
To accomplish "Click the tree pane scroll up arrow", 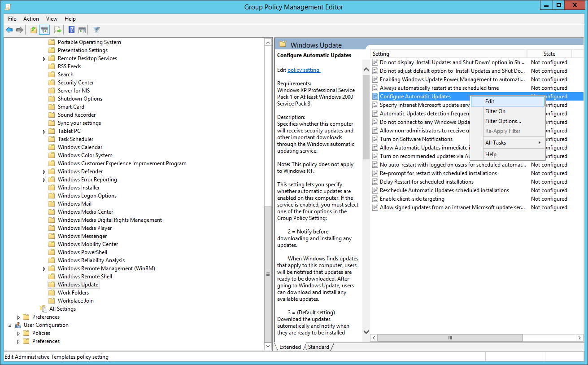I will click(268, 42).
